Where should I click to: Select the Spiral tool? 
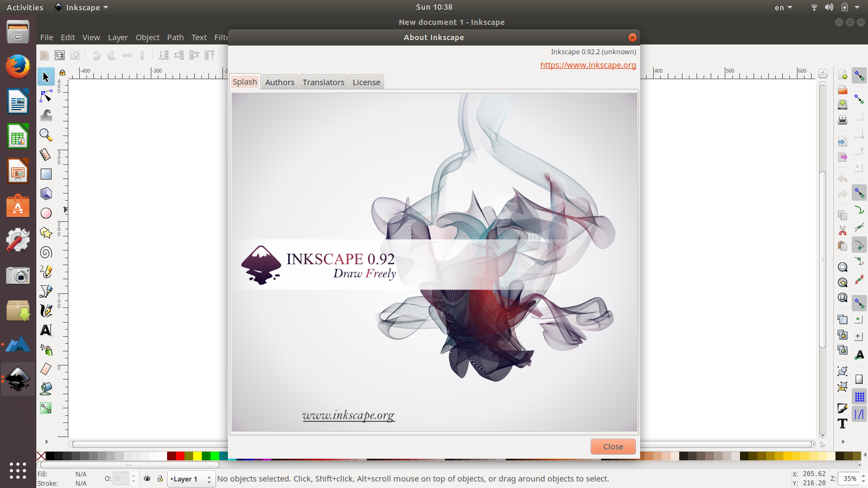[x=46, y=252]
